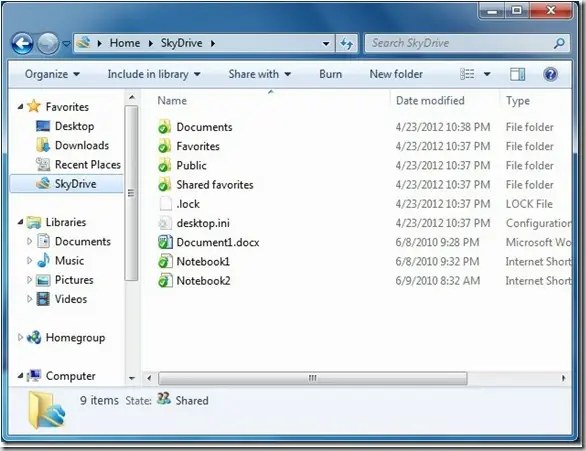Open the Organize menu
The width and height of the screenshot is (586, 451).
coord(52,74)
